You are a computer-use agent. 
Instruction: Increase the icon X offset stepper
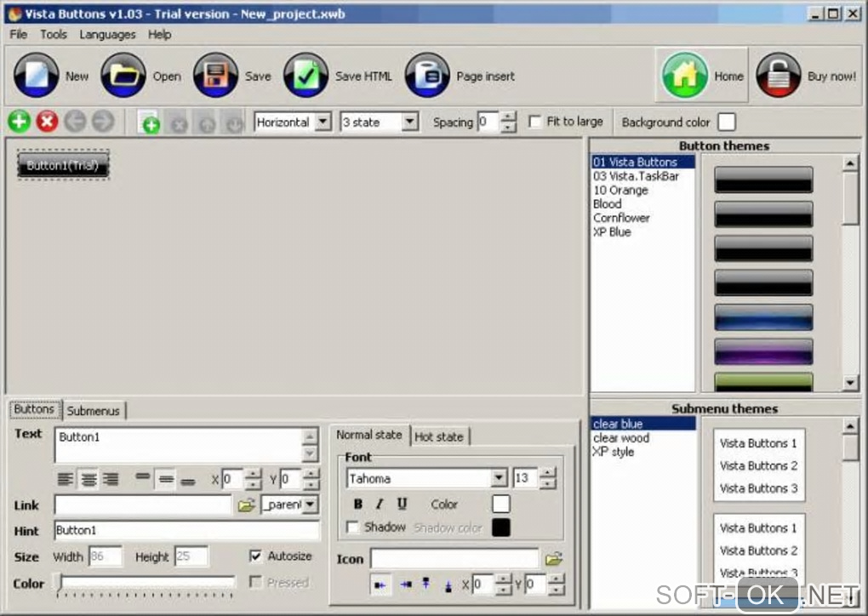(503, 579)
